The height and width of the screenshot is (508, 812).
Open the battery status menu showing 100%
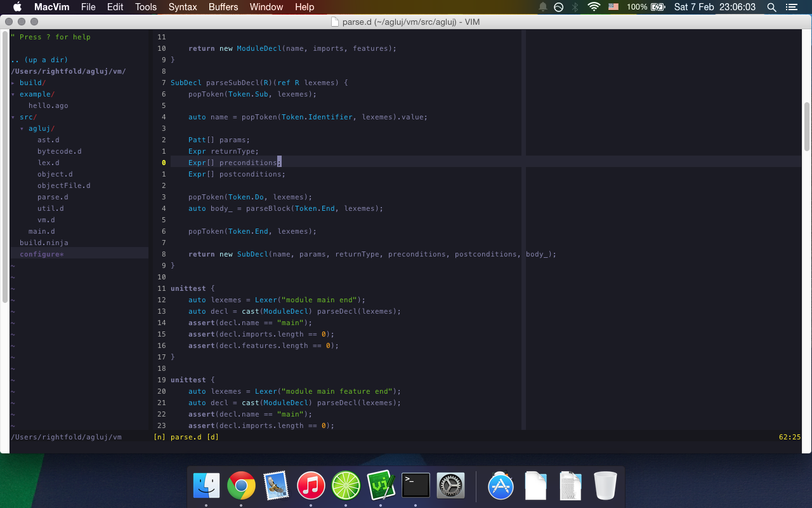(x=646, y=7)
